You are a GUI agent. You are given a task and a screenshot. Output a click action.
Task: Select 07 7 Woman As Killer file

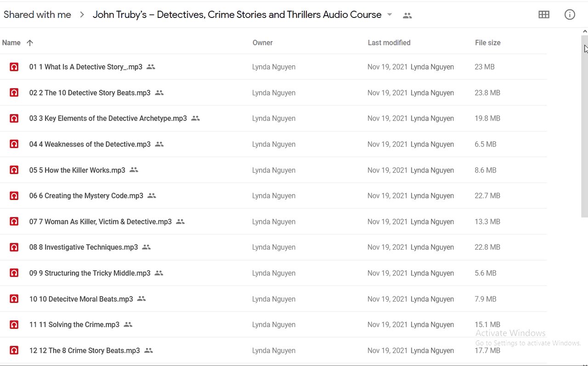[x=100, y=222]
